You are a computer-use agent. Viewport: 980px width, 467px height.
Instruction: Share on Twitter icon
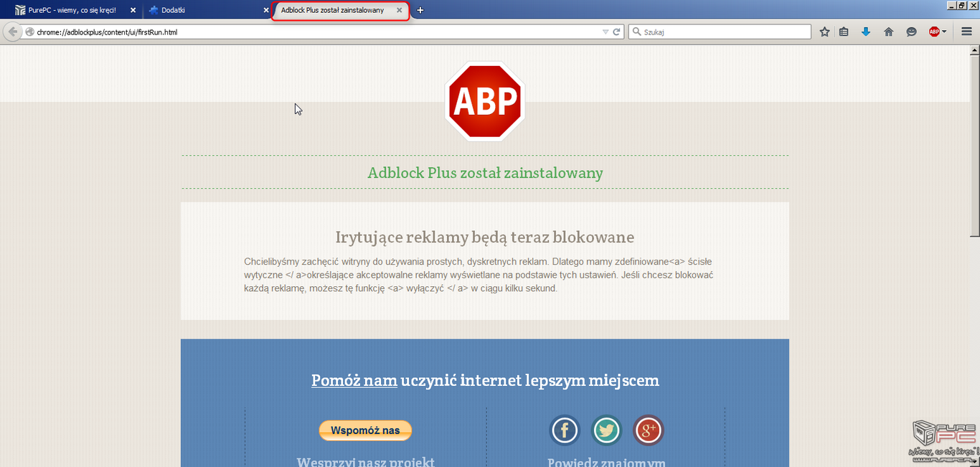(607, 430)
